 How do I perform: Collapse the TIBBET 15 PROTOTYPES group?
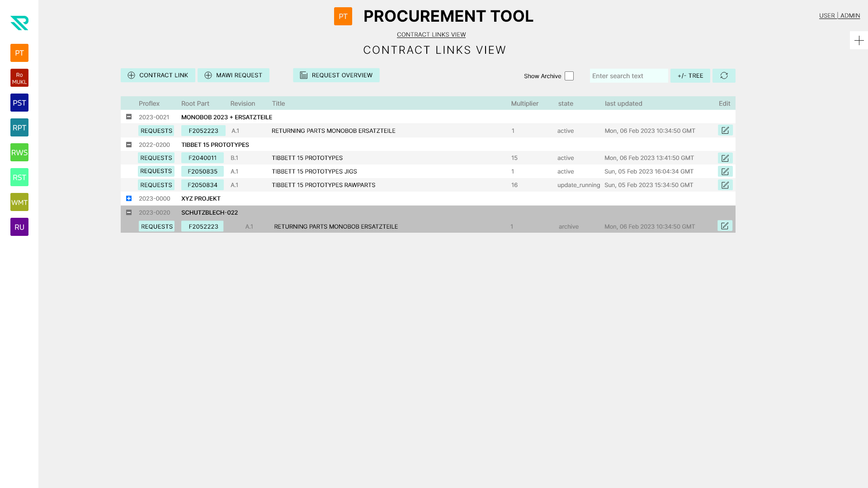(x=129, y=144)
